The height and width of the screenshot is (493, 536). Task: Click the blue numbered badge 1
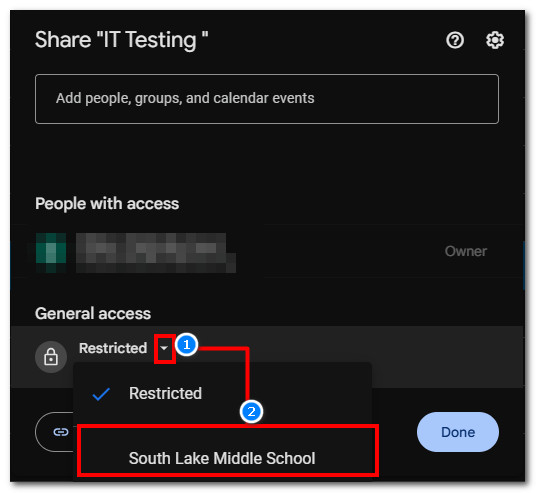point(187,345)
